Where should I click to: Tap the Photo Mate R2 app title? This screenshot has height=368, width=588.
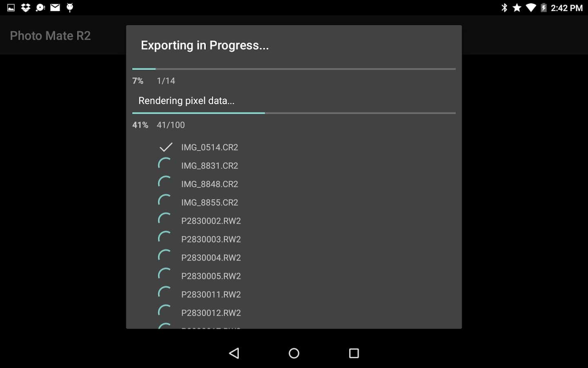tap(50, 36)
